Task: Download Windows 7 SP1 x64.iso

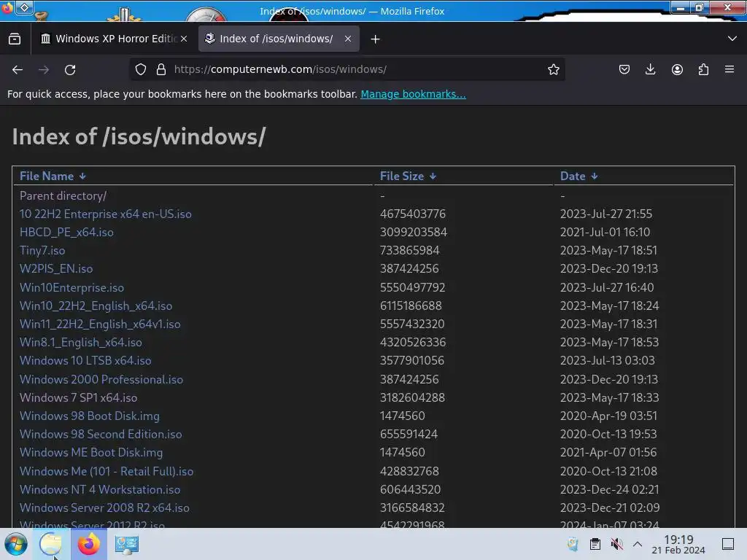Action: click(78, 397)
